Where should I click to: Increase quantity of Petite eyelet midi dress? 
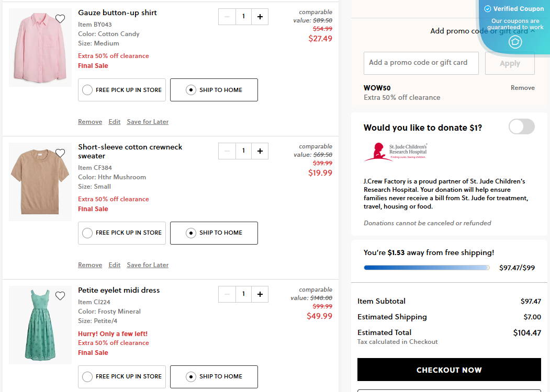pos(260,294)
